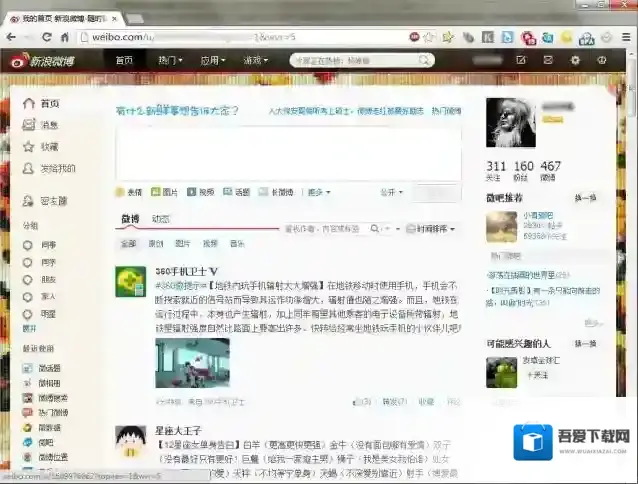This screenshot has height=484, width=638.
Task: Select the 同学 group
Action: coord(39,263)
